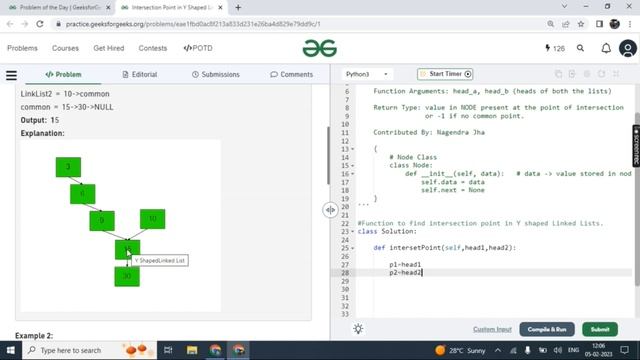This screenshot has width=640, height=360.
Task: Click the fullscreen editor icon
Action: (x=616, y=74)
